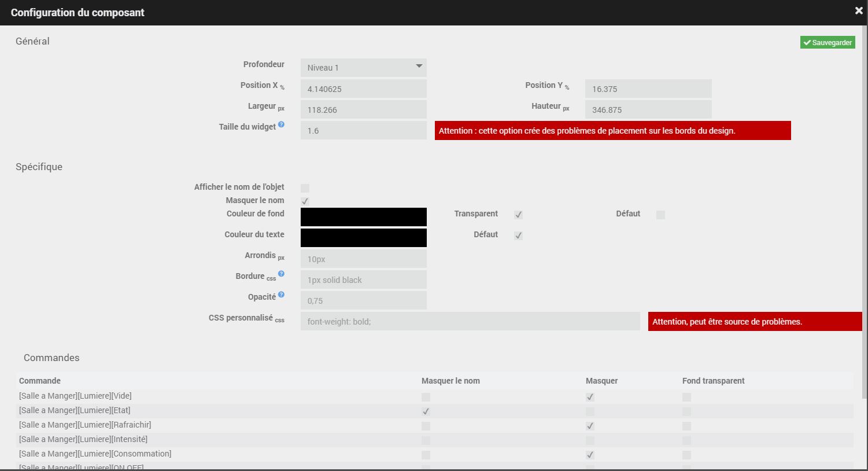Viewport: 868px width, 471px height.
Task: Uncheck Masquer for the [Rafraichir] command
Action: [x=590, y=426]
